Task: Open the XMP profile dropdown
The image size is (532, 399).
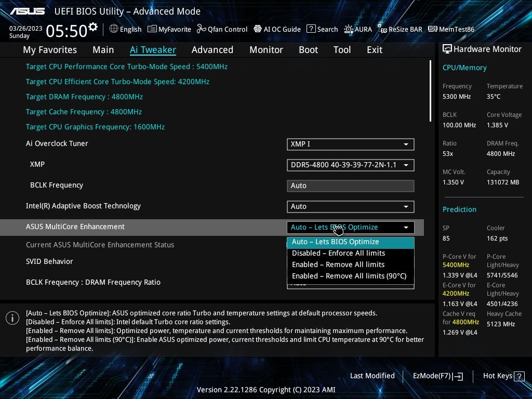Action: point(351,165)
